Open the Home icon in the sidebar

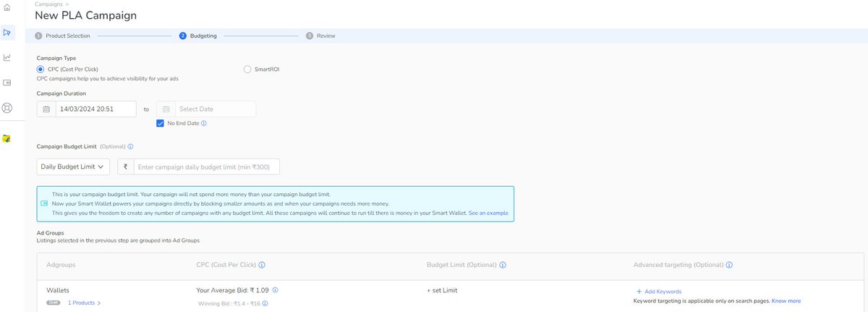(x=7, y=7)
